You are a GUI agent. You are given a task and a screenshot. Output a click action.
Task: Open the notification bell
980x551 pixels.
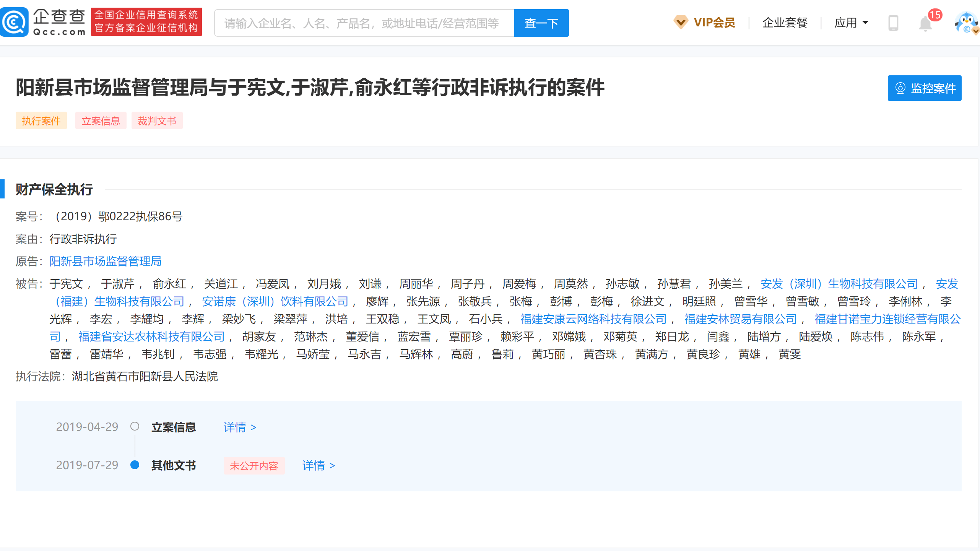coord(925,24)
